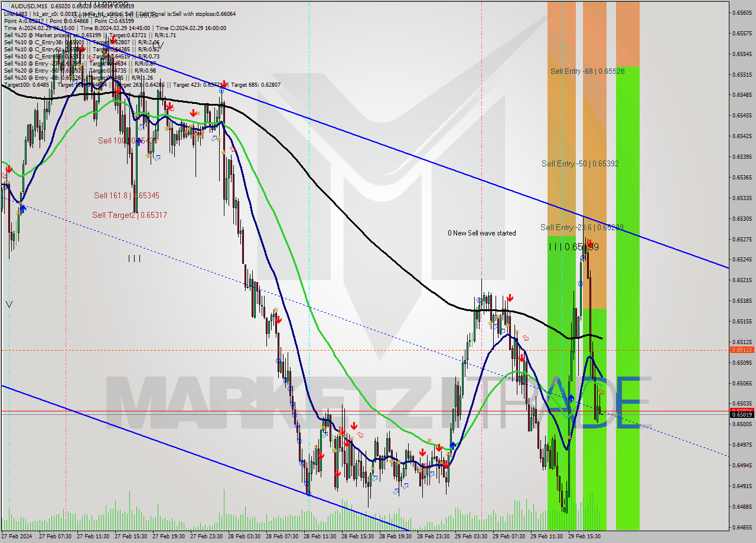Click the current price tag 0.65019

pos(742,414)
